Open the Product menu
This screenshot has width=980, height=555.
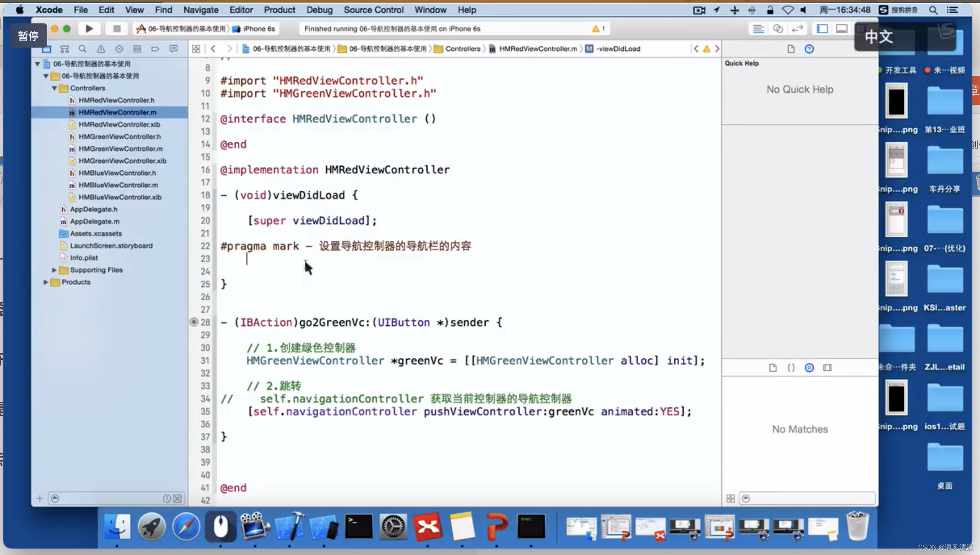(279, 10)
